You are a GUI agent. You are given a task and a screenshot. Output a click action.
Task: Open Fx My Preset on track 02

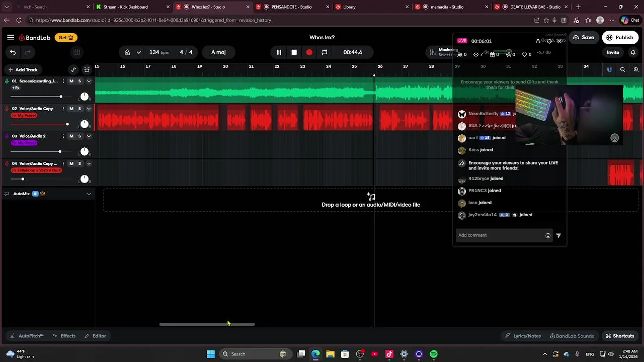pos(24,116)
